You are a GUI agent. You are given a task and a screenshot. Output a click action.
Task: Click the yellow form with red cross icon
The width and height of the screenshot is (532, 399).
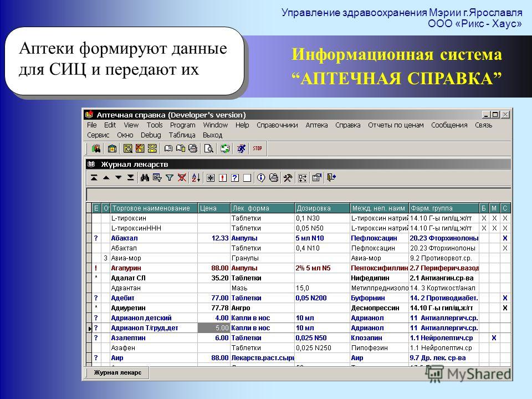140,149
